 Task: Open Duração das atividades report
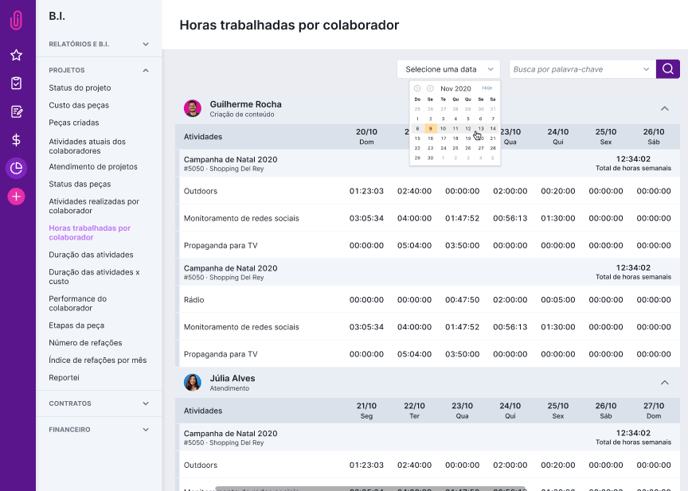point(91,254)
